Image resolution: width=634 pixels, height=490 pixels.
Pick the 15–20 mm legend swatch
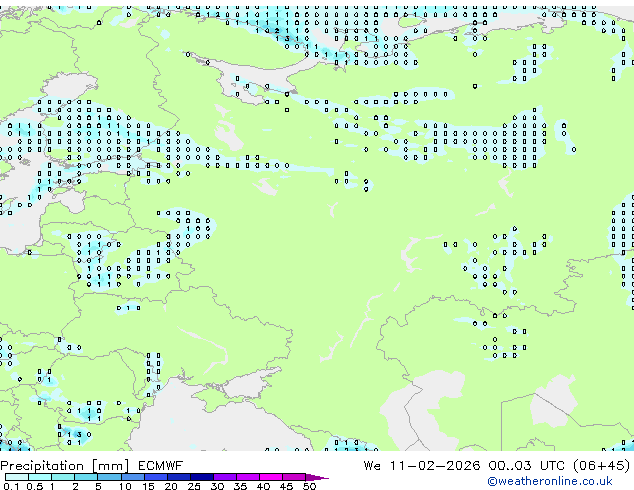point(156,477)
